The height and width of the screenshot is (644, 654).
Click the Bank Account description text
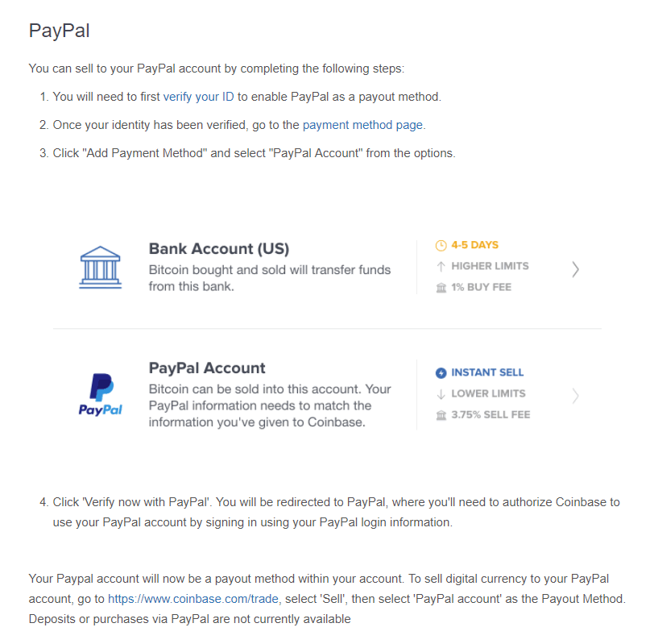pyautogui.click(x=270, y=278)
